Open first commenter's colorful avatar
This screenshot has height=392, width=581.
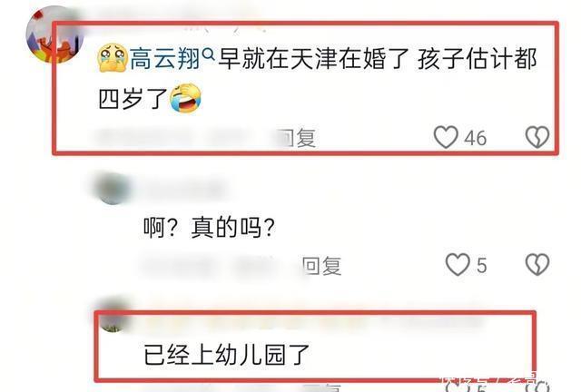click(54, 35)
